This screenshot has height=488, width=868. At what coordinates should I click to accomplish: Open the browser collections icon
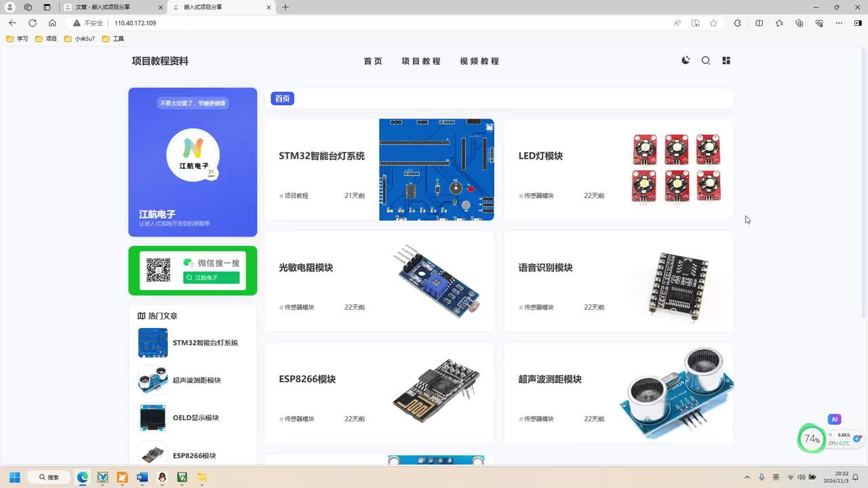[800, 23]
